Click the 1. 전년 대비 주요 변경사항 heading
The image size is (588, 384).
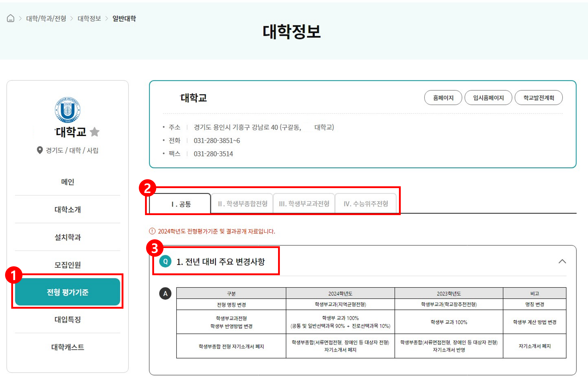point(221,262)
